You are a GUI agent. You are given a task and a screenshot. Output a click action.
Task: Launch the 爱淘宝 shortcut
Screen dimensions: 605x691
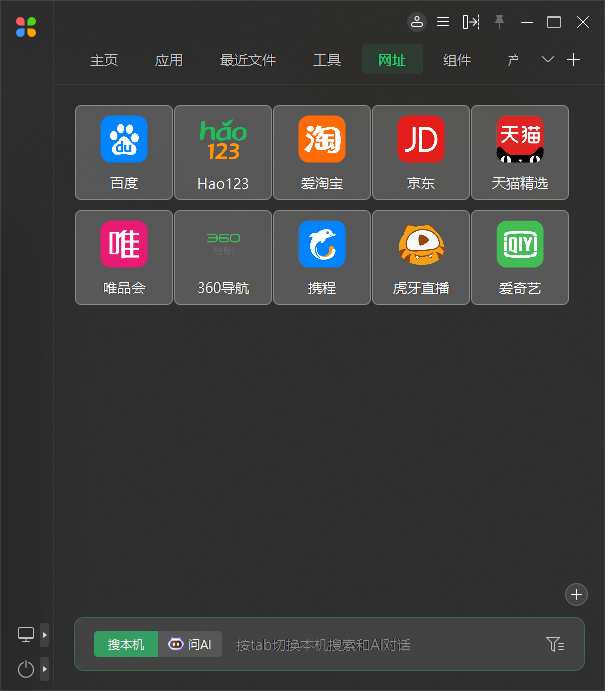pos(322,152)
